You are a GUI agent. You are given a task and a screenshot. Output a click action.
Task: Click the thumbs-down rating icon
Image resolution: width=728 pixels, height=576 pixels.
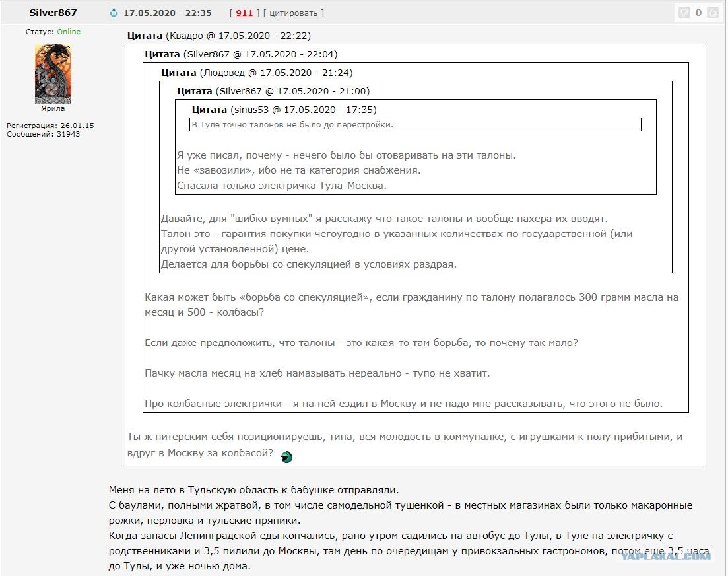(684, 13)
